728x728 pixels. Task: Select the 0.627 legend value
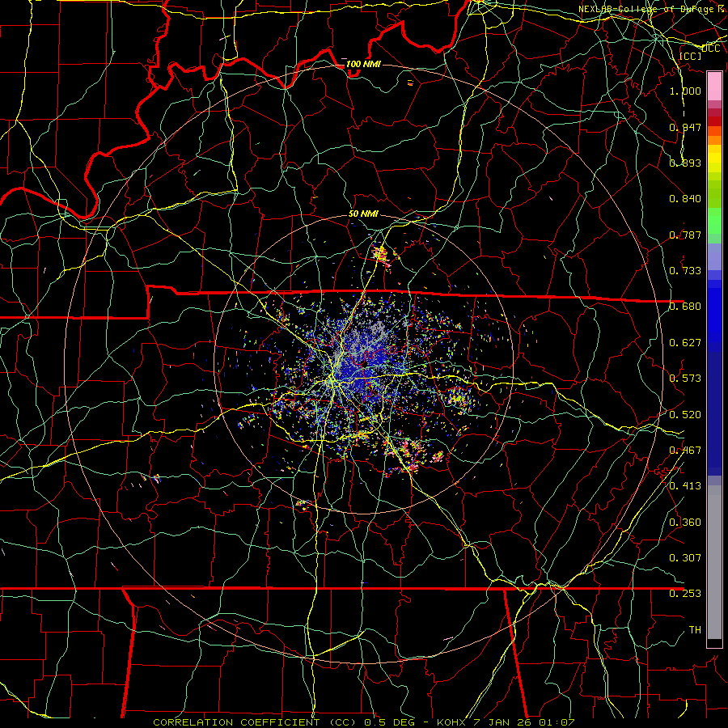(x=685, y=343)
